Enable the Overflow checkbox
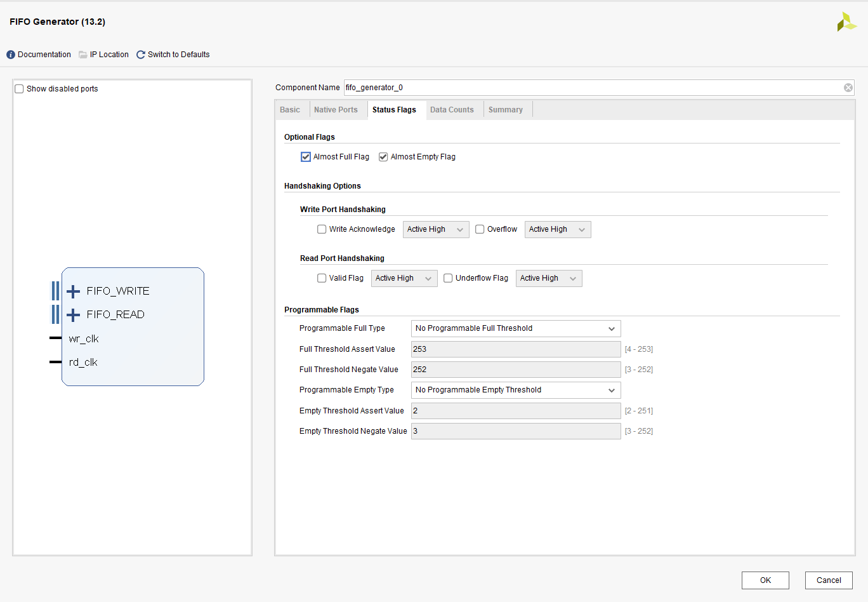The image size is (868, 602). [480, 229]
